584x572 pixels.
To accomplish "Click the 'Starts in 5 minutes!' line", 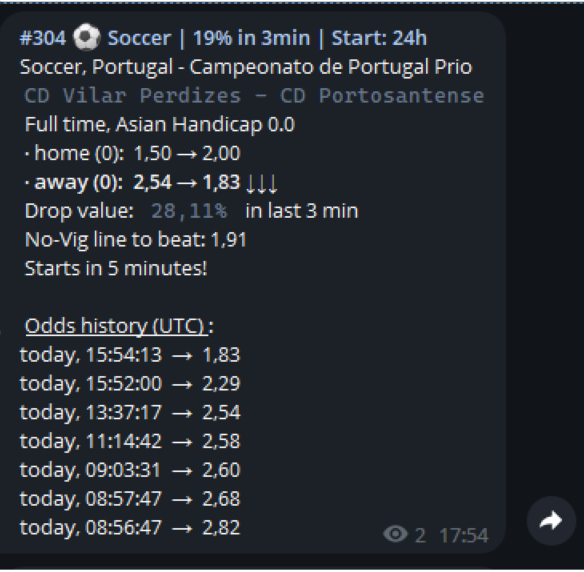I will (116, 268).
